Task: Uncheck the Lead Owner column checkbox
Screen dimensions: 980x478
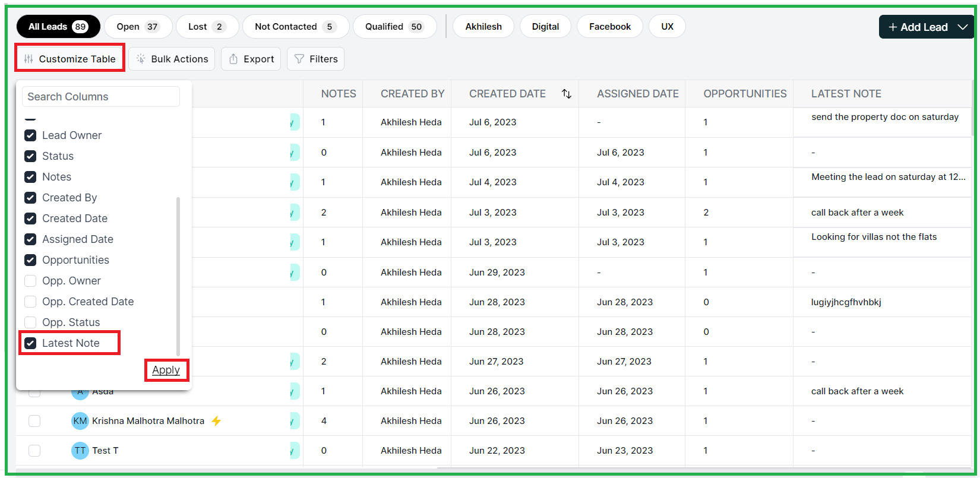Action: (x=30, y=135)
